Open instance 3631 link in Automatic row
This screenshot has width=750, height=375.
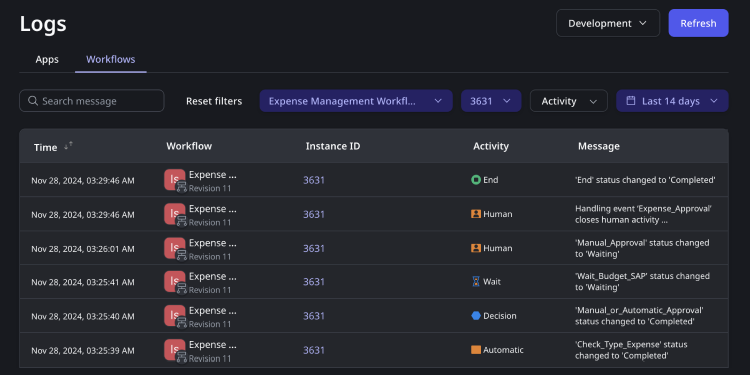click(314, 350)
